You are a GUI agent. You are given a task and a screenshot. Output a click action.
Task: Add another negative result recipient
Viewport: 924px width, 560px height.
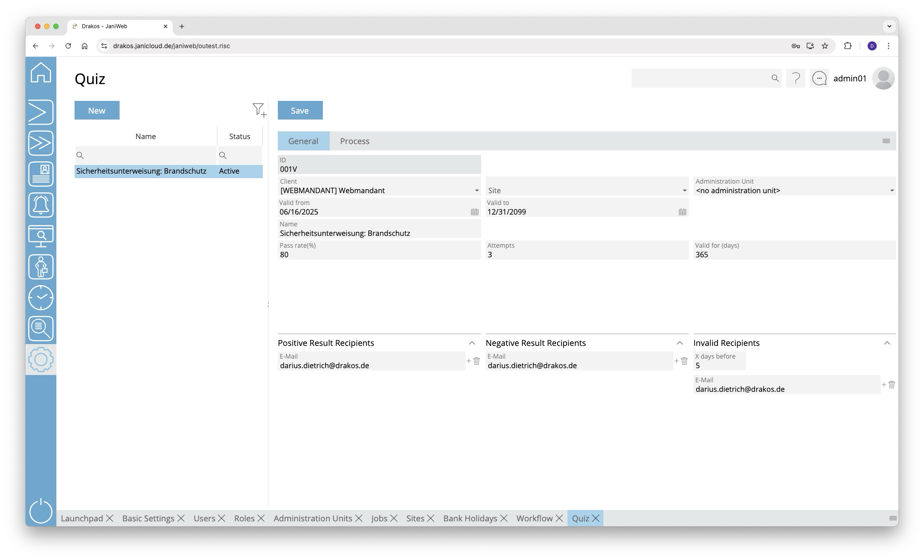(676, 361)
